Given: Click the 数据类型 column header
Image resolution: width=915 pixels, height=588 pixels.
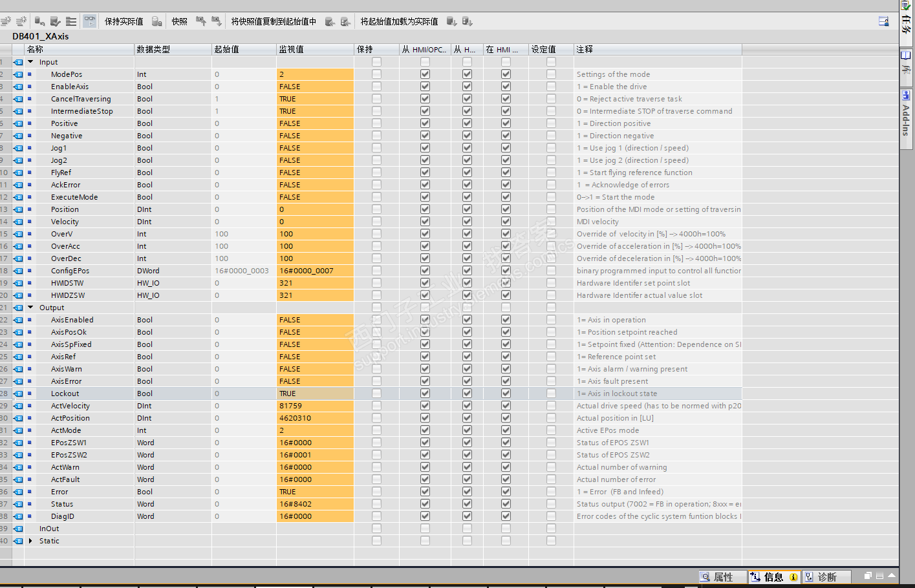Looking at the screenshot, I should click(x=173, y=49).
